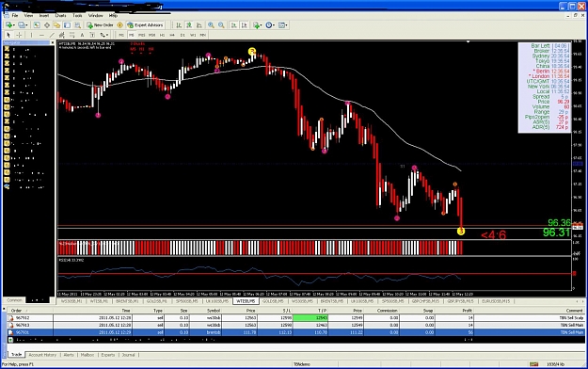Open the EURUSDSB,M15 chart tab
Image resolution: width=588 pixels, height=369 pixels.
pyautogui.click(x=496, y=301)
